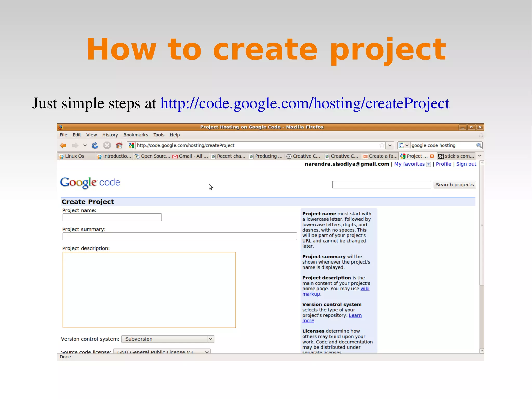This screenshot has width=532, height=399.
Task: Open the back/forward history dropdown arrow
Action: 85,145
